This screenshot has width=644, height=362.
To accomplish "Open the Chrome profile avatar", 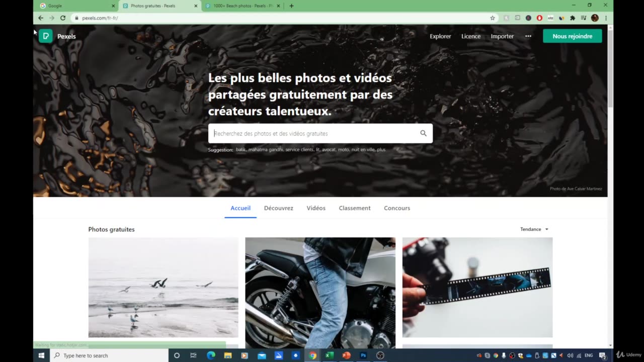I will click(x=595, y=18).
